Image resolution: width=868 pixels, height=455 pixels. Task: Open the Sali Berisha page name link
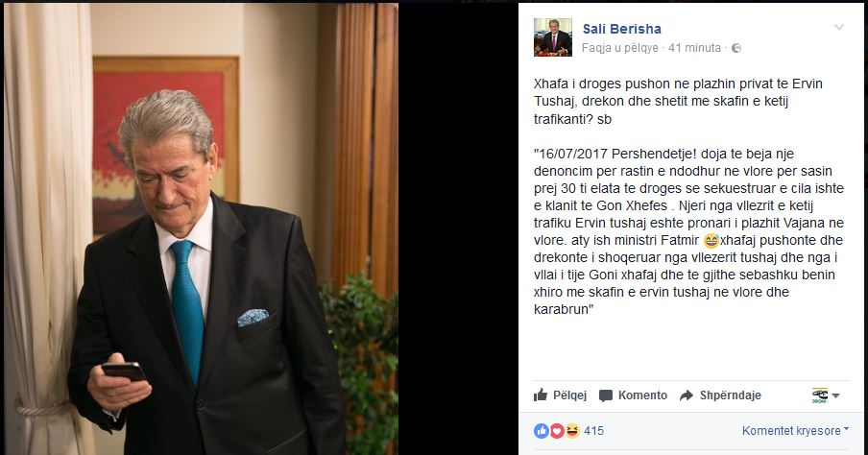click(x=621, y=29)
